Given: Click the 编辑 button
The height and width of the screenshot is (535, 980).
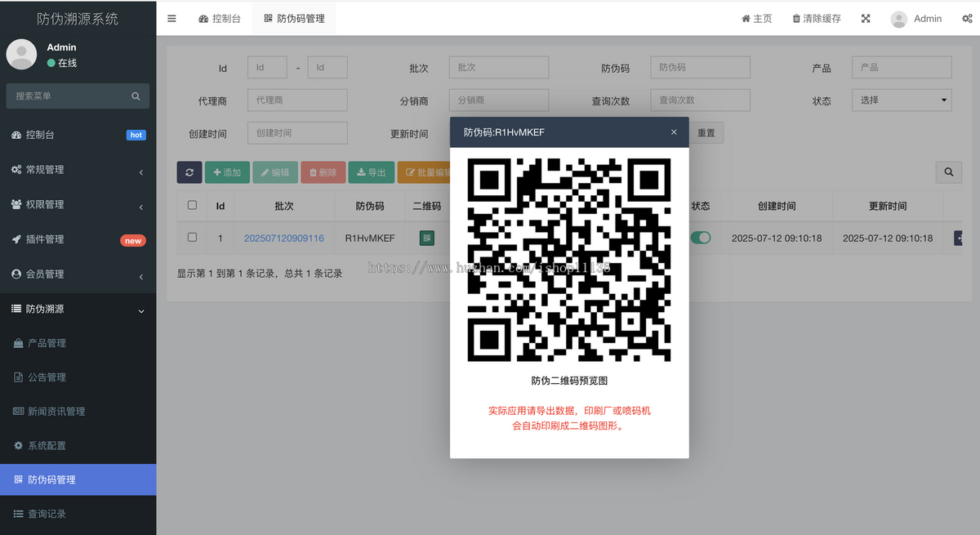Looking at the screenshot, I should pos(275,172).
